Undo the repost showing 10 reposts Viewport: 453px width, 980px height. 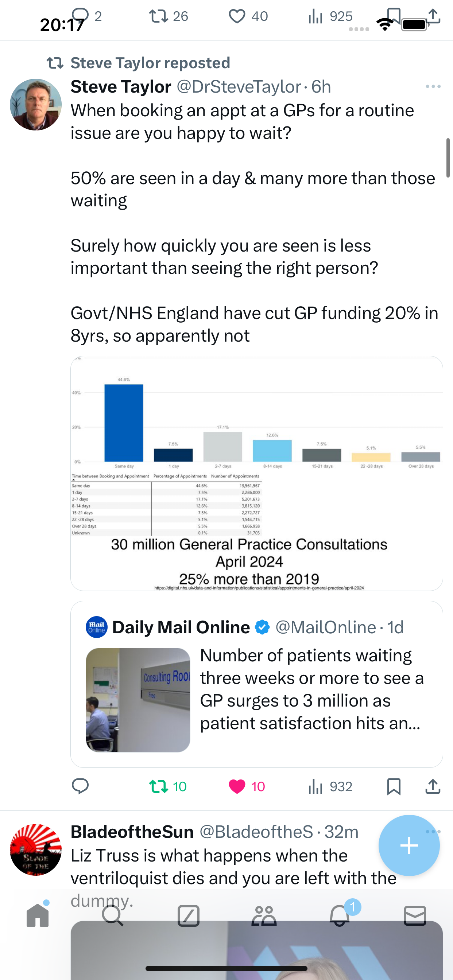click(x=167, y=786)
